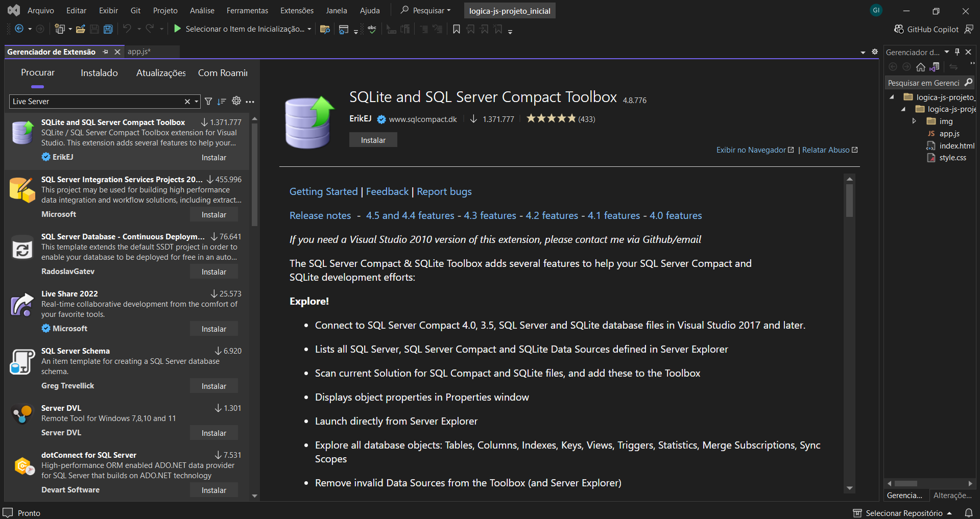This screenshot has width=980, height=519.
Task: Click the home icon in solution explorer
Action: (920, 67)
